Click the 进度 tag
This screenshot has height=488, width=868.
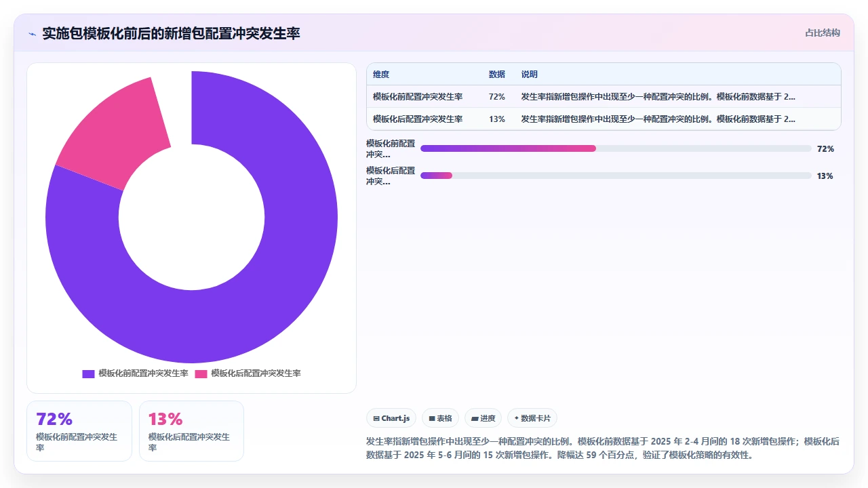tap(483, 418)
